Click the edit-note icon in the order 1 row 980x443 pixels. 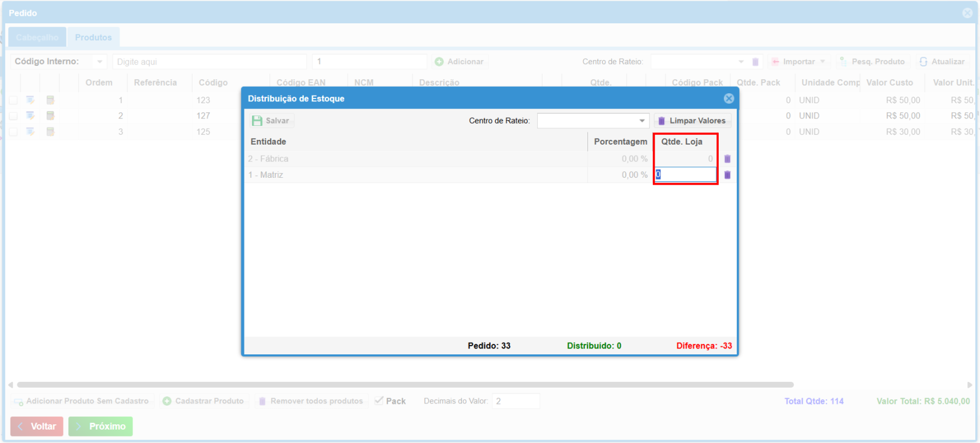(30, 100)
